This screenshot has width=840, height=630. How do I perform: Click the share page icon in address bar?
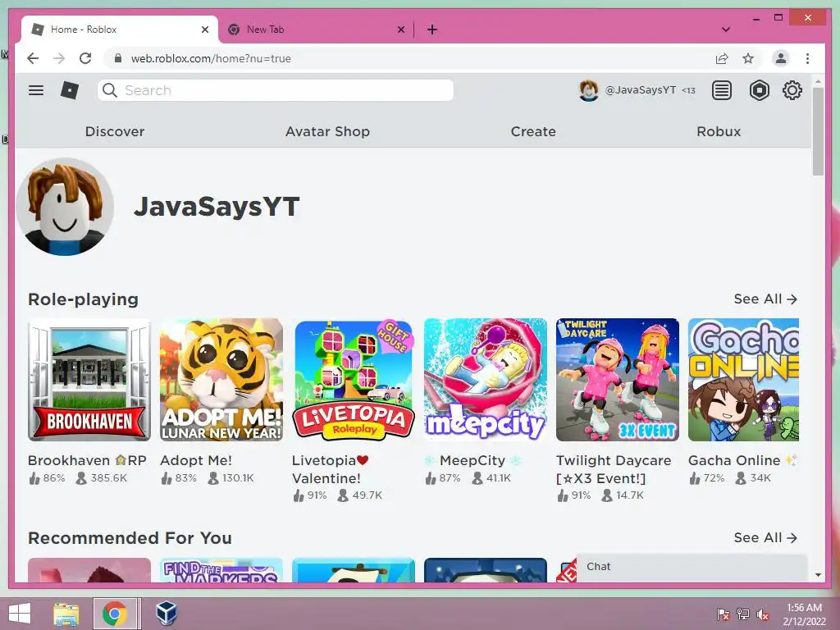pyautogui.click(x=722, y=58)
